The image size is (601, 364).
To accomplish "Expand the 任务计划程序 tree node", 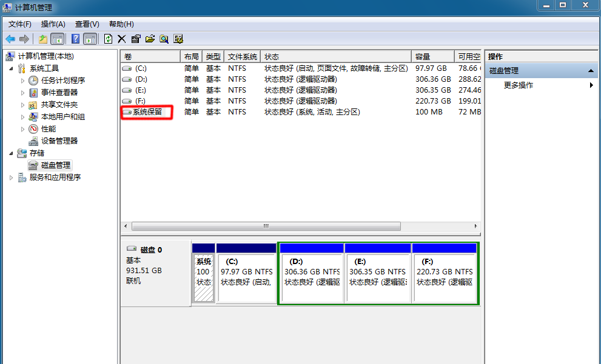I will [23, 81].
